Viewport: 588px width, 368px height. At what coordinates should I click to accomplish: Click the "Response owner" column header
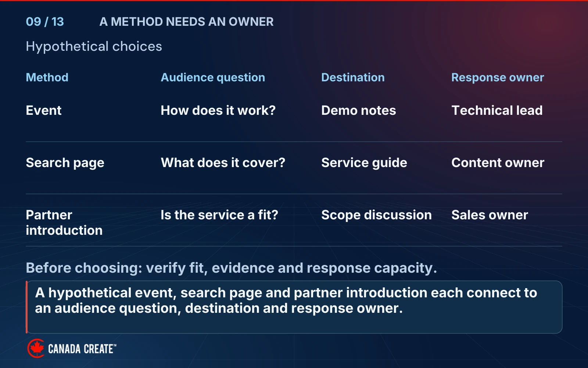click(498, 77)
